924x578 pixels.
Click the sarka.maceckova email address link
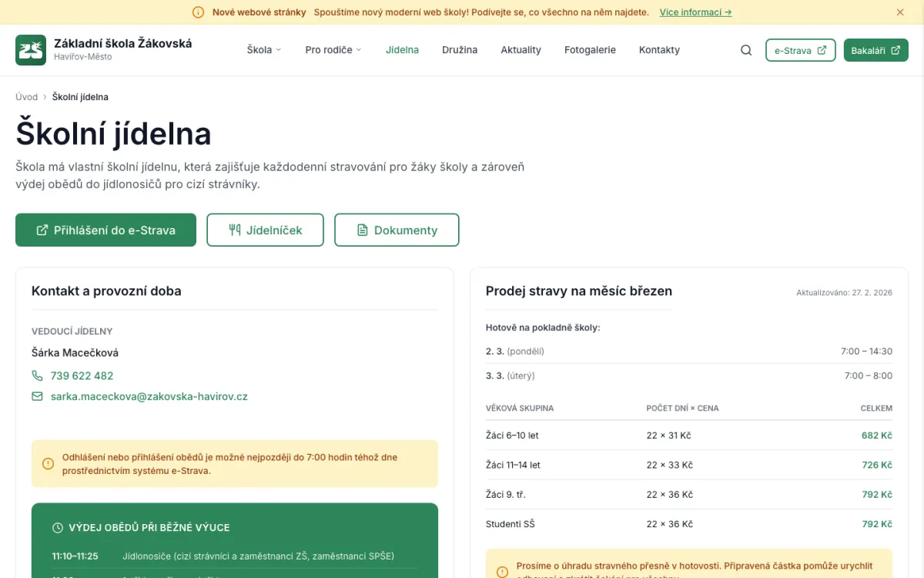click(149, 397)
